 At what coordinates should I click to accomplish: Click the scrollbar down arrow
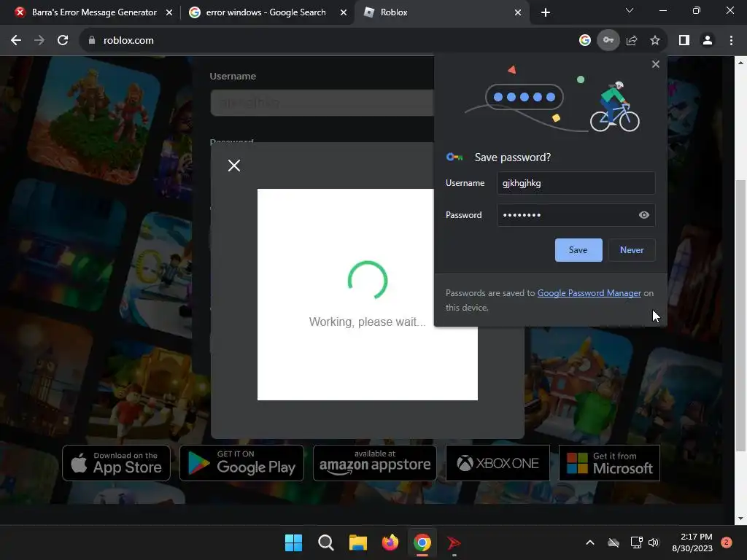click(741, 518)
